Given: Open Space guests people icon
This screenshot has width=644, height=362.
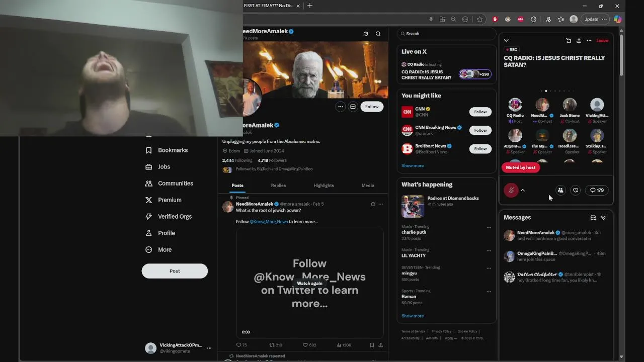Looking at the screenshot, I should tap(560, 190).
